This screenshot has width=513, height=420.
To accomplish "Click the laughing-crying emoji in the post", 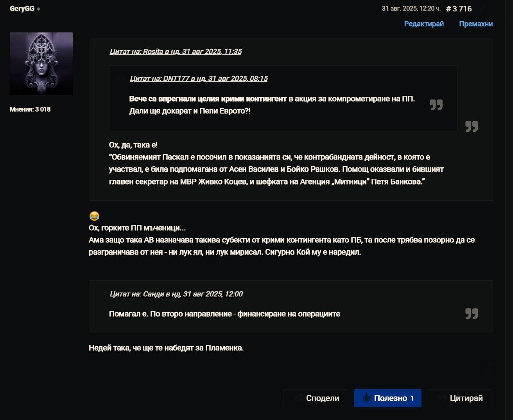I will [94, 216].
